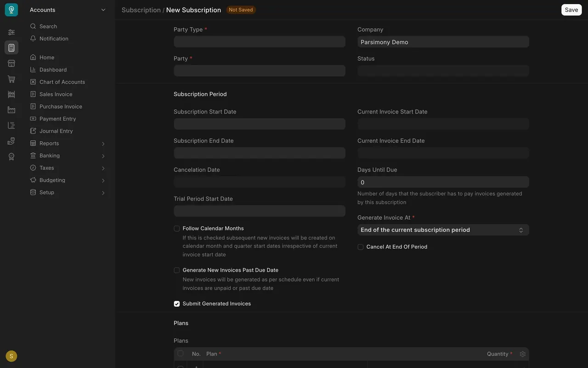Check Generate New Invoices Past Due Date

tap(177, 270)
